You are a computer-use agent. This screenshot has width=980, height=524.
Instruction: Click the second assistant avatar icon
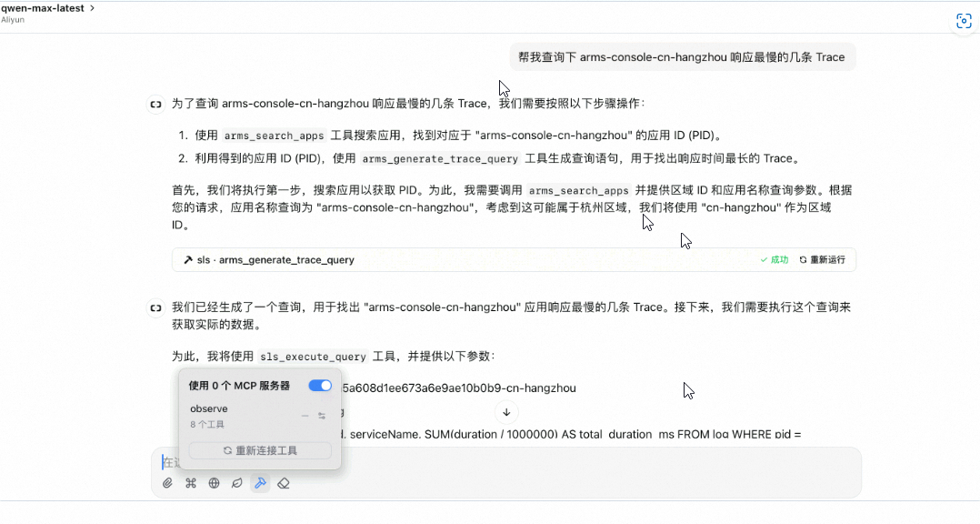click(155, 307)
